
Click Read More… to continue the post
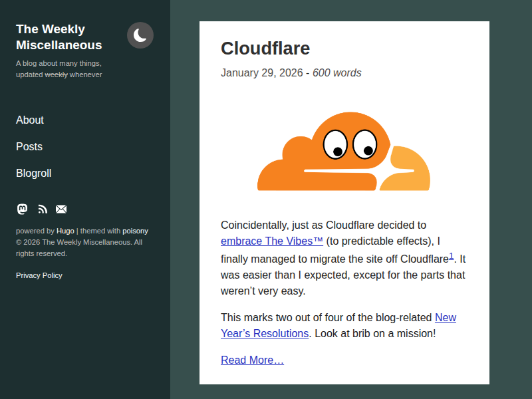coord(252,360)
